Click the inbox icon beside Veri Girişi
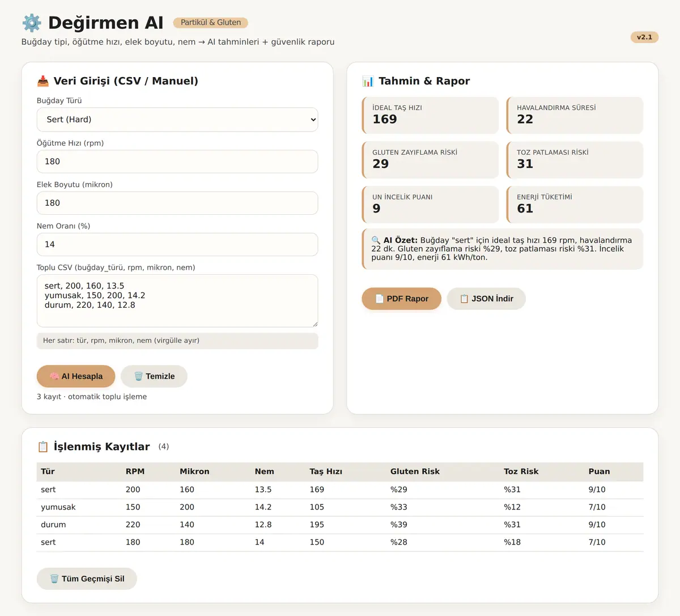Screen dimensions: 680x616 click(43, 81)
